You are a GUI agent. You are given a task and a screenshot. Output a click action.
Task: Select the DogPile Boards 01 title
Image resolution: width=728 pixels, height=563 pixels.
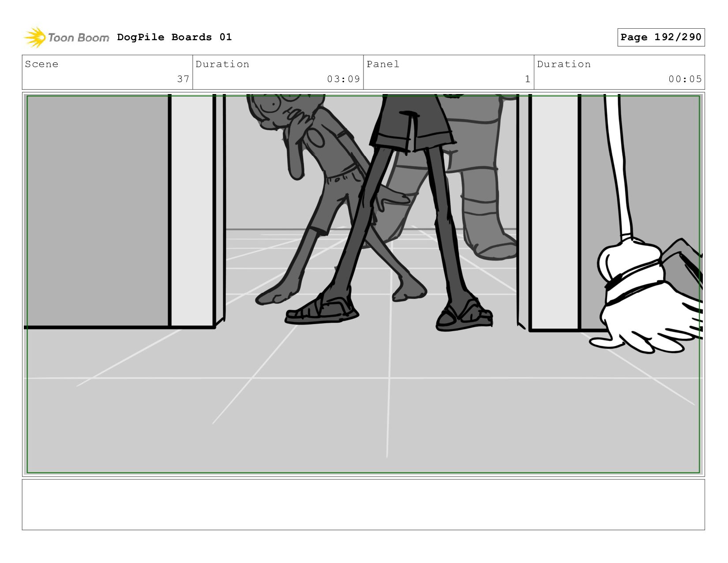tap(174, 37)
